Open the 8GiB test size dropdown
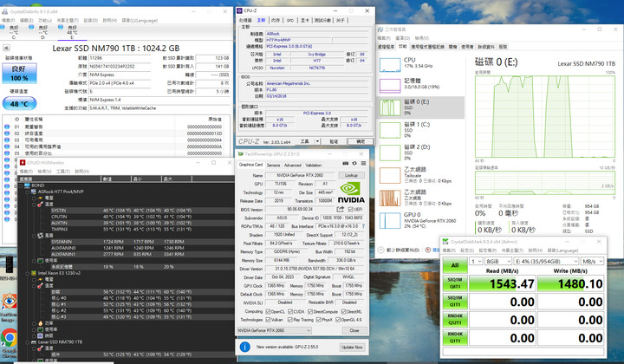The height and width of the screenshot is (364, 624). click(498, 262)
